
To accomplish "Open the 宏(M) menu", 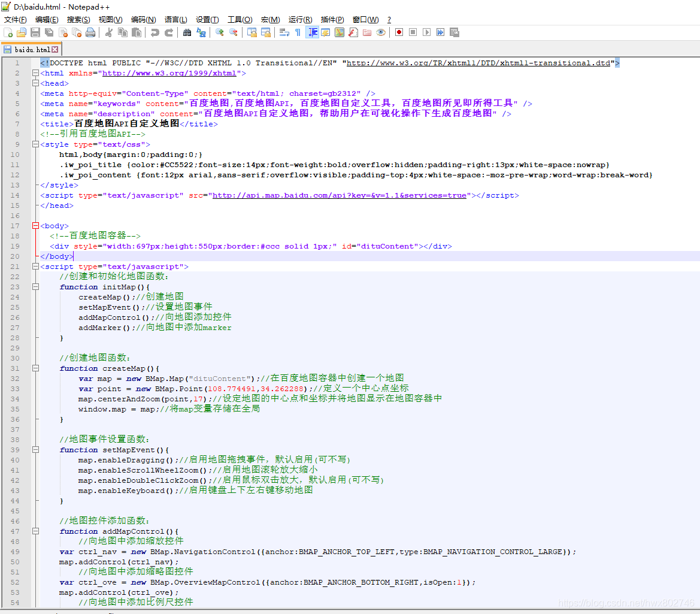I will [x=270, y=20].
